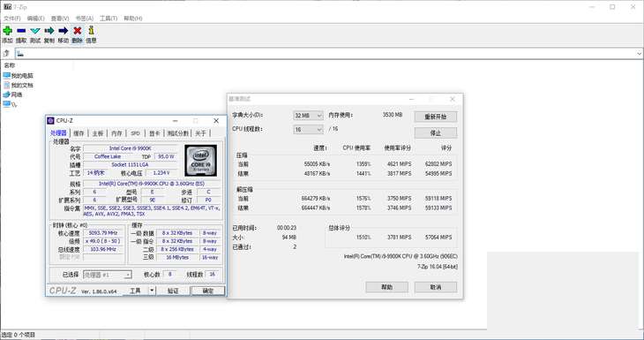Open the 文件(F) menu in 7-Zip
644x340 pixels.
click(x=12, y=19)
